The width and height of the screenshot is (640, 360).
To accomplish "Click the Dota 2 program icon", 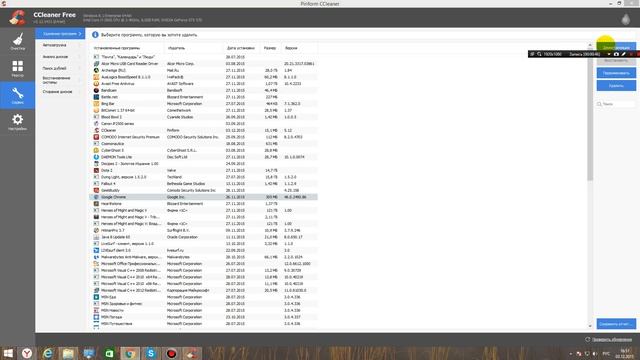I will click(96, 170).
